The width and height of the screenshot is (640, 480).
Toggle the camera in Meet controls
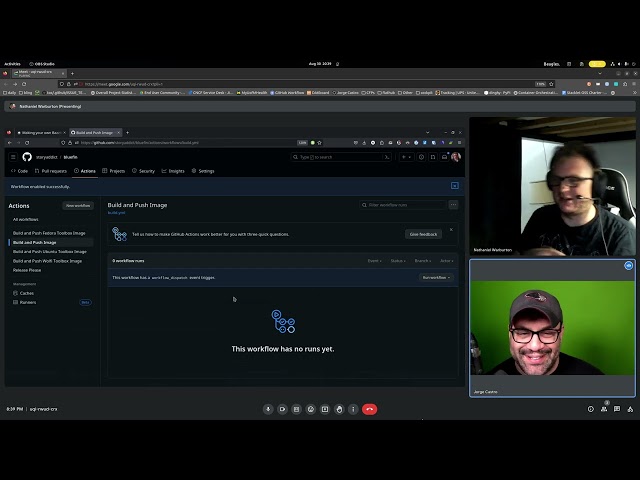coord(282,409)
